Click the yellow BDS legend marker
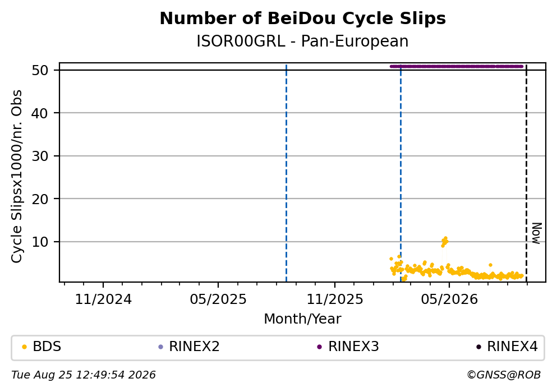The height and width of the screenshot is (392, 557). point(24,347)
